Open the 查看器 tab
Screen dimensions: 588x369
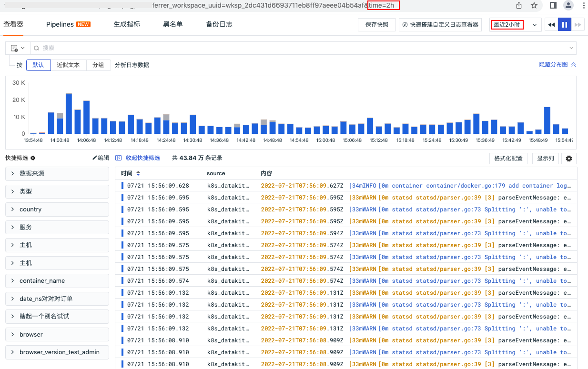tap(13, 24)
